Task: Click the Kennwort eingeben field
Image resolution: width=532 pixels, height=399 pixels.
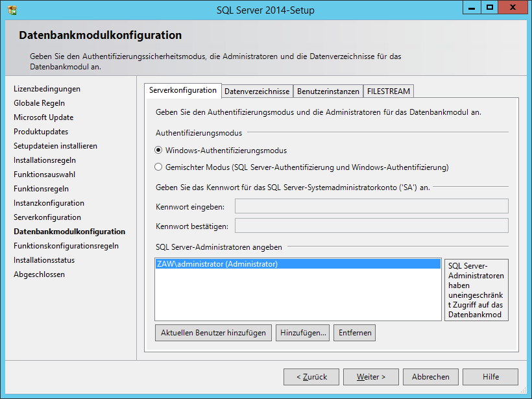Action: [x=371, y=206]
